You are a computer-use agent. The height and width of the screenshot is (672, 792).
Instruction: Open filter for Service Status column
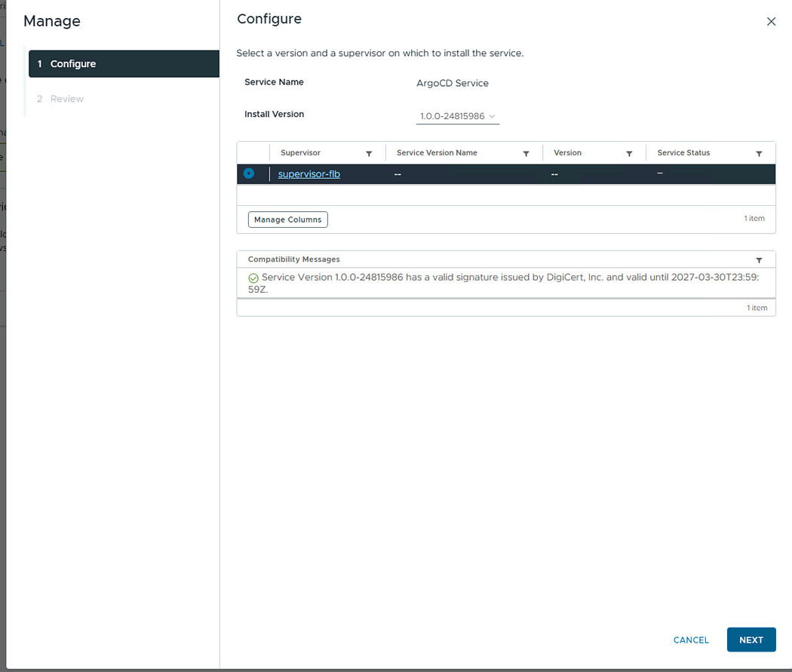coord(759,154)
